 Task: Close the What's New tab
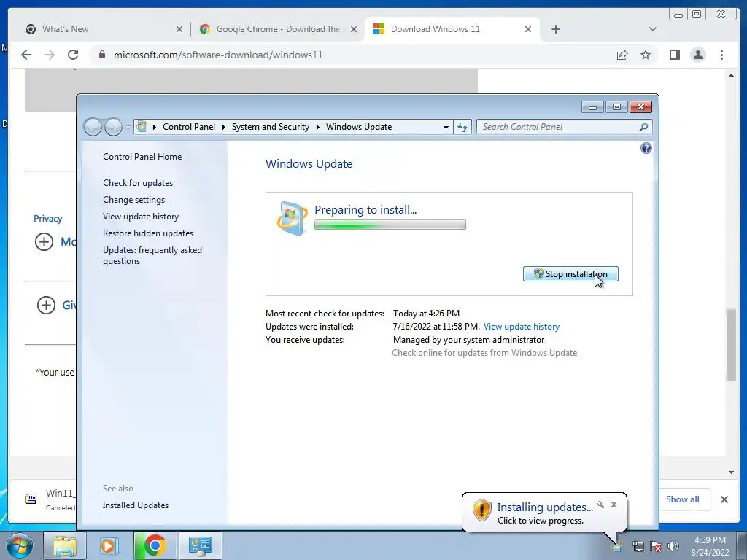tap(179, 29)
